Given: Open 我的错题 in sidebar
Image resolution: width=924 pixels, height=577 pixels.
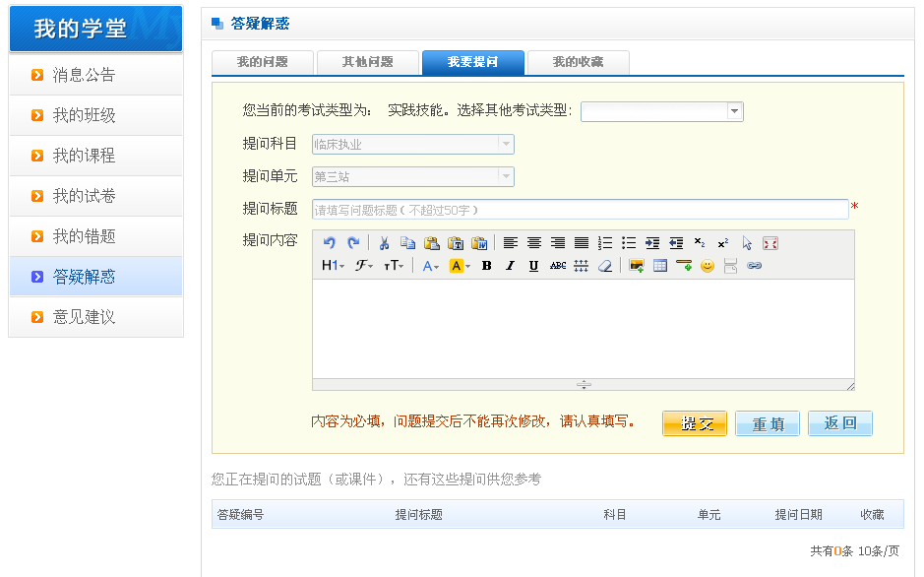Looking at the screenshot, I should pos(96,236).
